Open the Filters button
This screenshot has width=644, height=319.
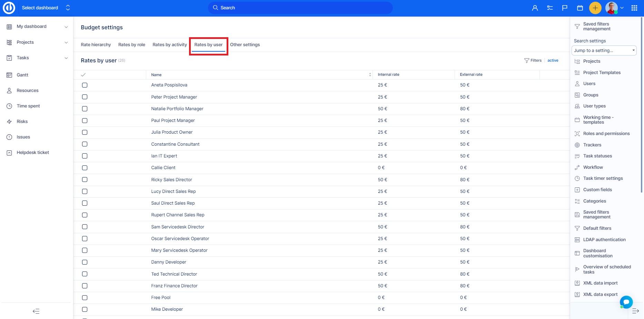tap(533, 60)
